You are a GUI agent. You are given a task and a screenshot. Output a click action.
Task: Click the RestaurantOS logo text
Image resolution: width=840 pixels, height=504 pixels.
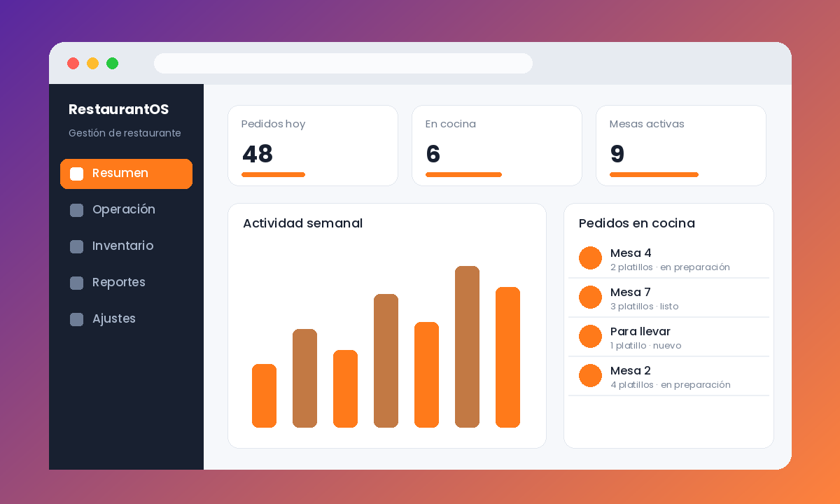click(x=118, y=110)
